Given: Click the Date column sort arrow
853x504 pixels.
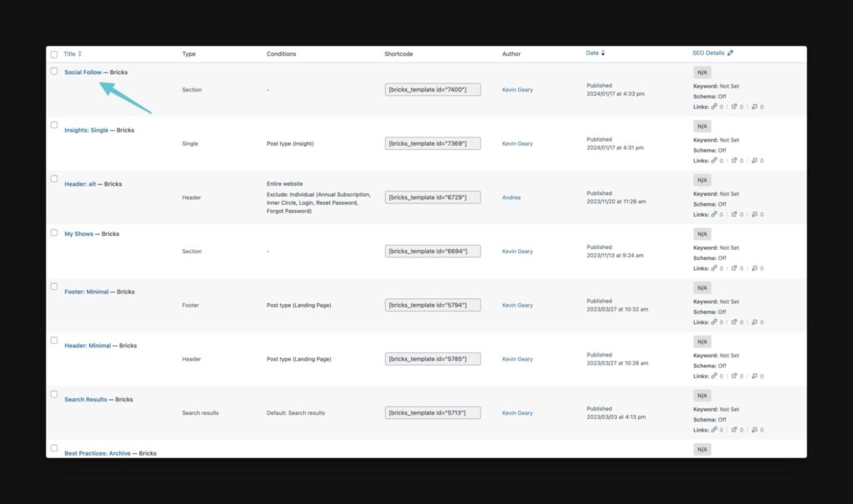Looking at the screenshot, I should click(x=603, y=52).
